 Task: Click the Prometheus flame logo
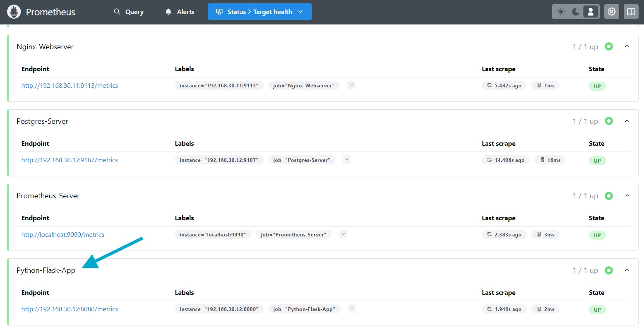[14, 12]
